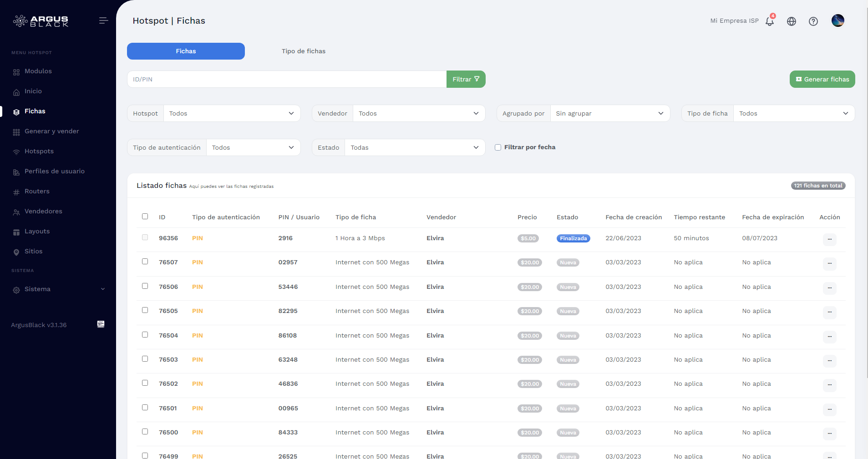The height and width of the screenshot is (459, 868).
Task: Expand the Agrupado por dropdown
Action: click(609, 114)
